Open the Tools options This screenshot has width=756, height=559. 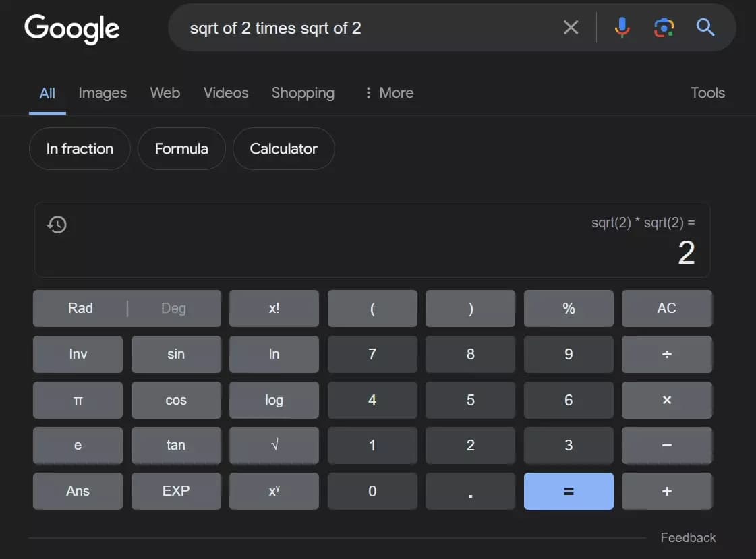[x=707, y=93]
